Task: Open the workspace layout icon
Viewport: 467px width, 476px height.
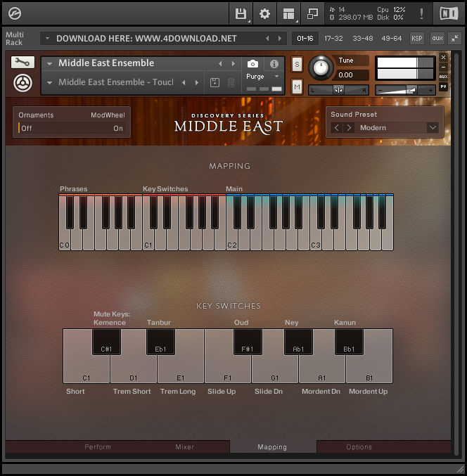Action: (x=289, y=13)
